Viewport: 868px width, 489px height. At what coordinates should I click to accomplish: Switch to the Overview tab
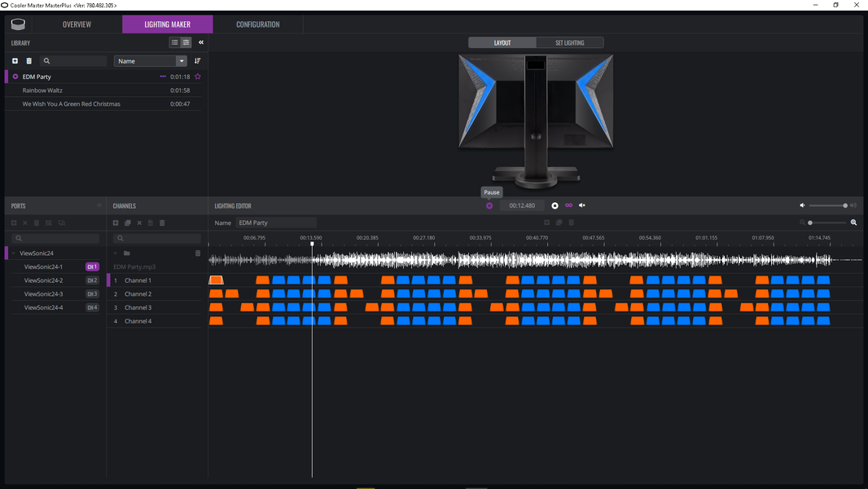point(77,24)
